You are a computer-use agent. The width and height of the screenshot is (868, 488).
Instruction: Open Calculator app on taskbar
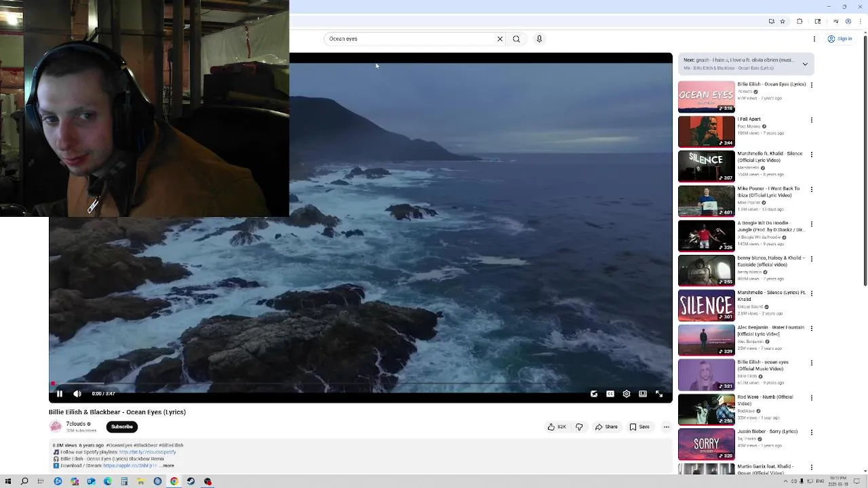(124, 481)
